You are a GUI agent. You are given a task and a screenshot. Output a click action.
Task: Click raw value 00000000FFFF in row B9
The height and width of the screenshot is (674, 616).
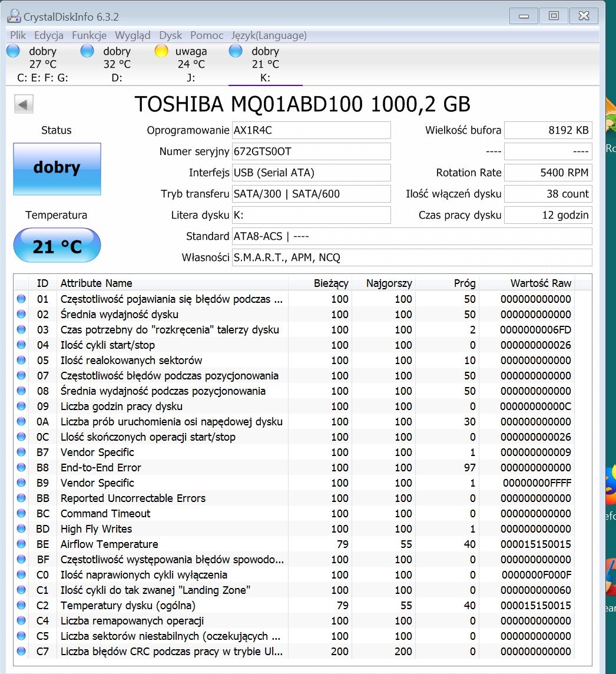[537, 483]
